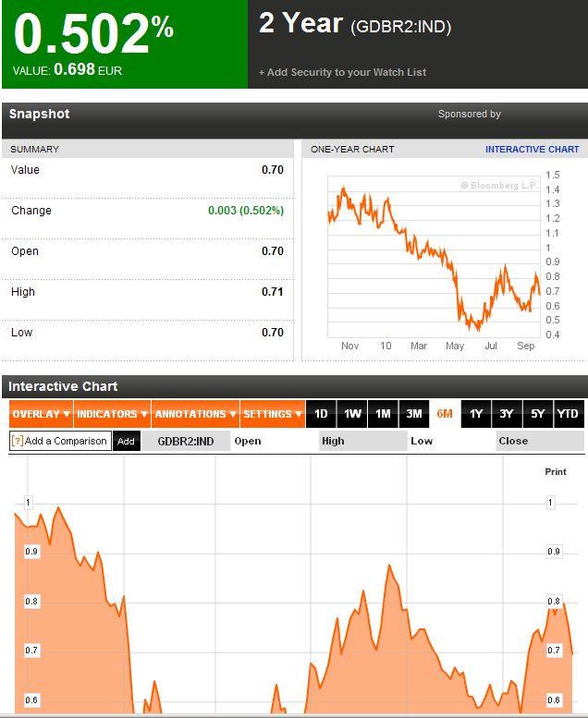This screenshot has width=588, height=718.
Task: Click the High value 0.71
Action: (272, 292)
